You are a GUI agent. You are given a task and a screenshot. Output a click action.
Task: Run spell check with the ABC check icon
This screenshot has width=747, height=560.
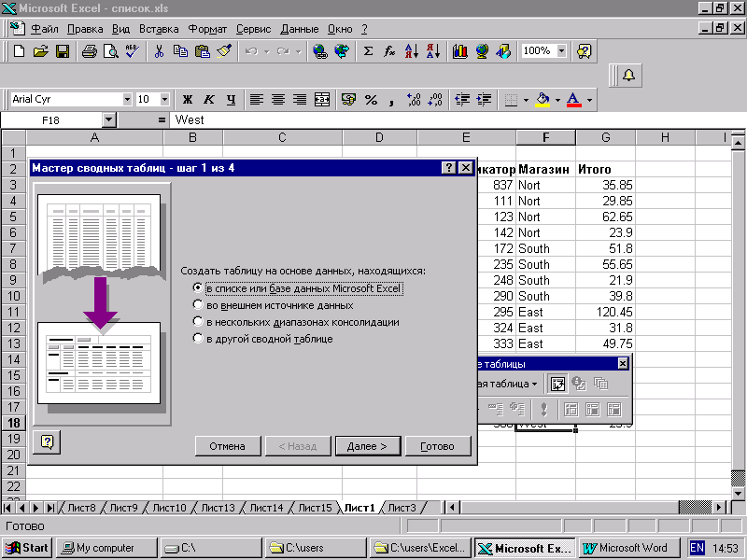coord(132,51)
